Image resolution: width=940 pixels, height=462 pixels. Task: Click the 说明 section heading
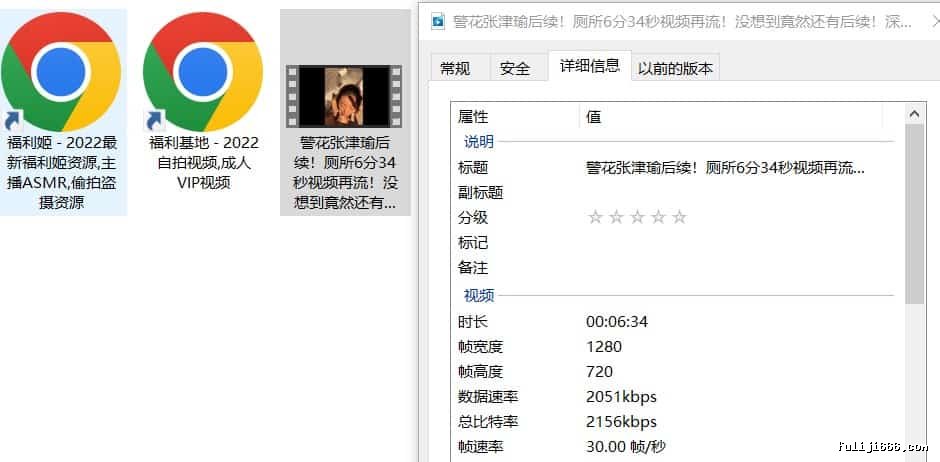coord(479,142)
